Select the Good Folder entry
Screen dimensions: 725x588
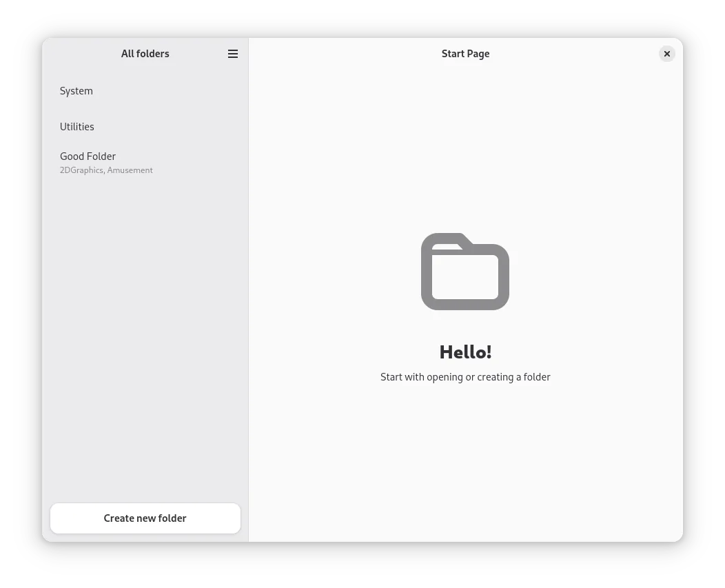[88, 156]
